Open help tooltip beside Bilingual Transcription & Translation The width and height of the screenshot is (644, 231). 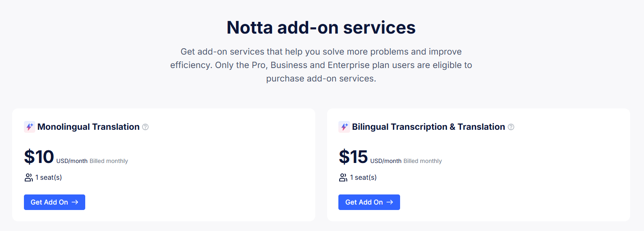511,127
